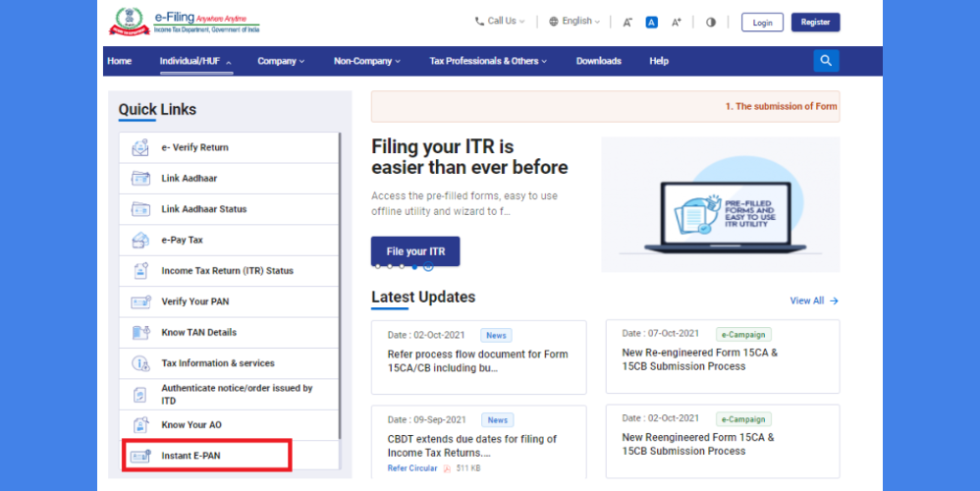Viewport: 980px width, 491px height.
Task: Open Income Tax Return (ITR) Status link
Action: click(229, 270)
